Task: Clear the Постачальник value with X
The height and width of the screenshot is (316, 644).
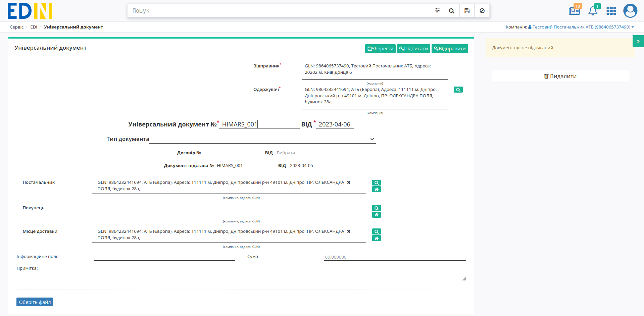Action: coord(349,182)
